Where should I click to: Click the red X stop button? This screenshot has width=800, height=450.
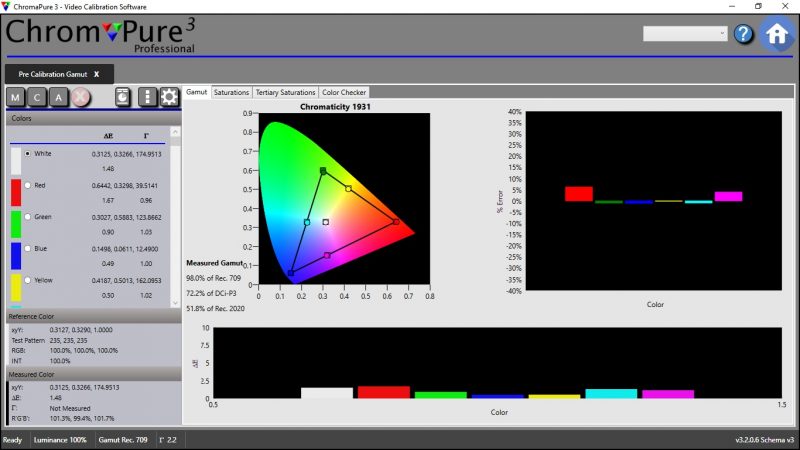click(81, 97)
